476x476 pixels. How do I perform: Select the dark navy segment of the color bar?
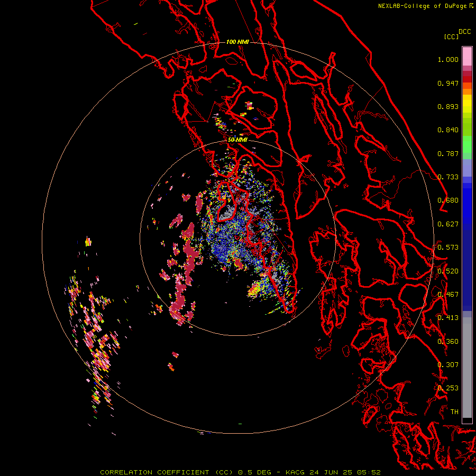pos(467,270)
